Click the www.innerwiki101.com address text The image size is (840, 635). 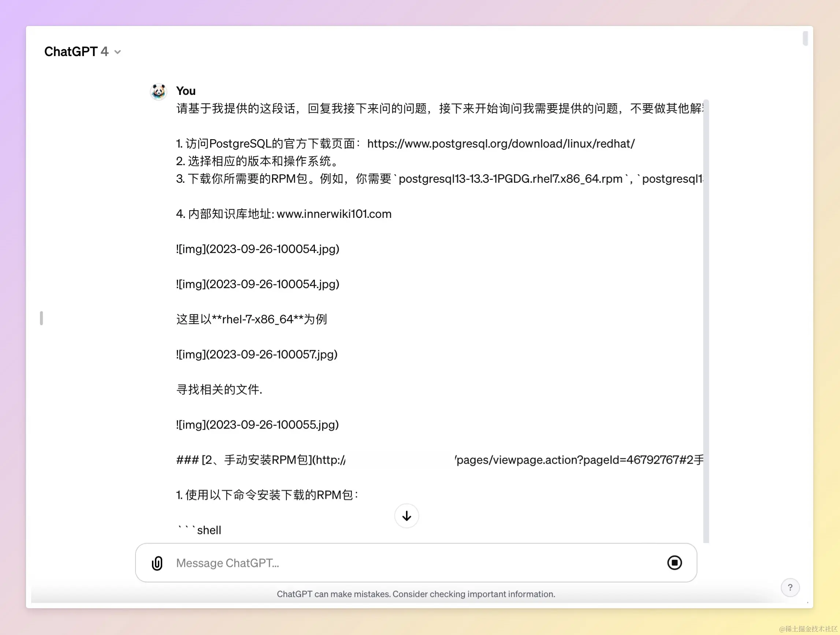(334, 214)
